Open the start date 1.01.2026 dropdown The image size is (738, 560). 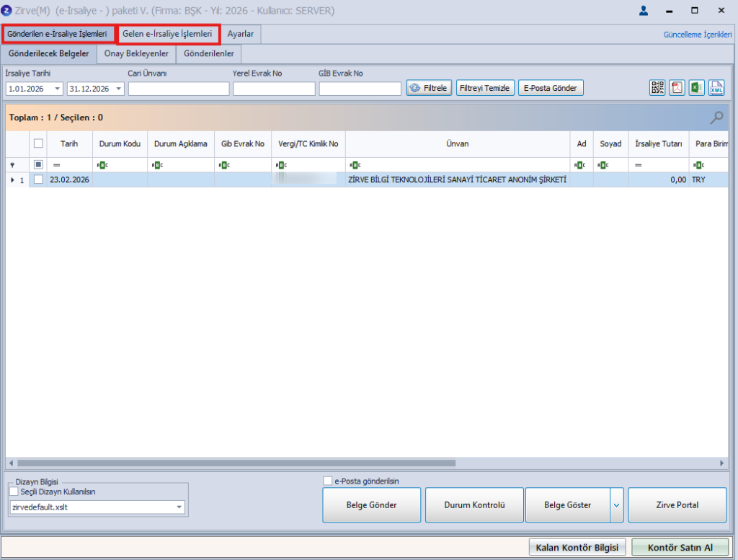(57, 89)
